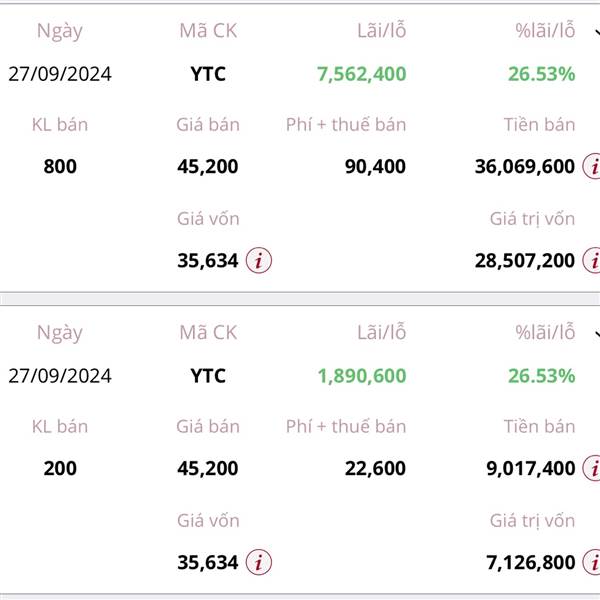Click the 22,600 fee and tax value
600x600 pixels.
[374, 468]
